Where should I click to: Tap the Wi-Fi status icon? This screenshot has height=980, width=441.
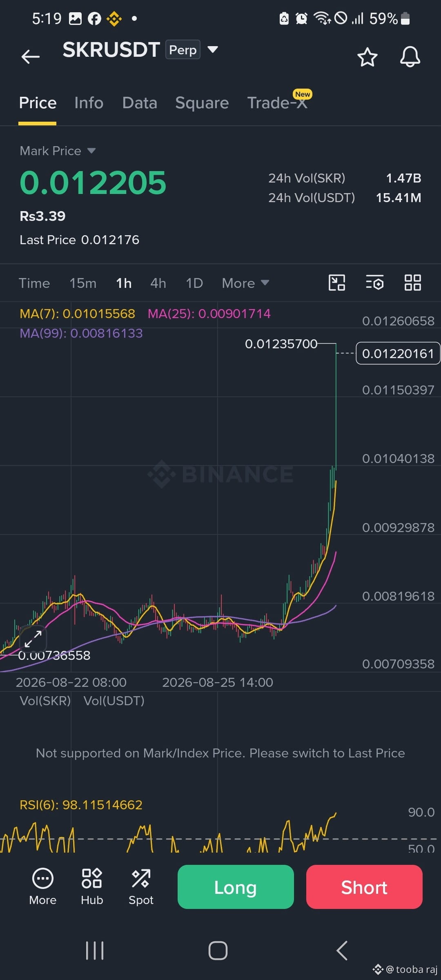322,18
